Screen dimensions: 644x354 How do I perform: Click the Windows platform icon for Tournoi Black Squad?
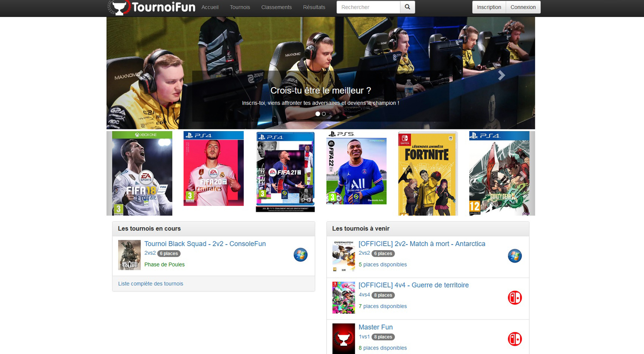301,255
